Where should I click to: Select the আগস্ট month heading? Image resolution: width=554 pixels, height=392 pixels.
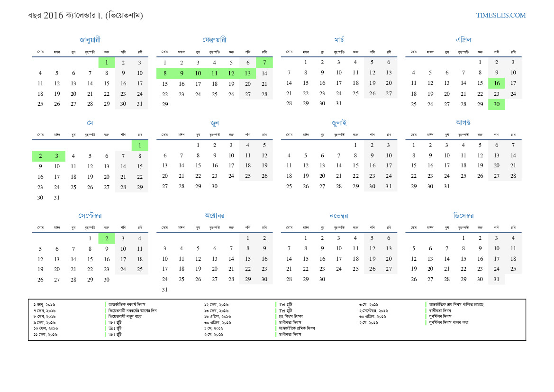tap(463, 123)
